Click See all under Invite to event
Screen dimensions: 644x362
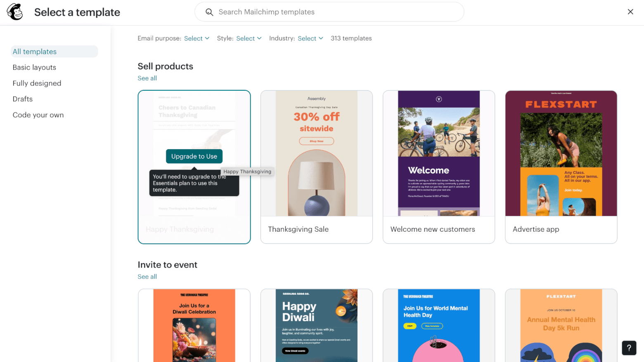(x=147, y=277)
